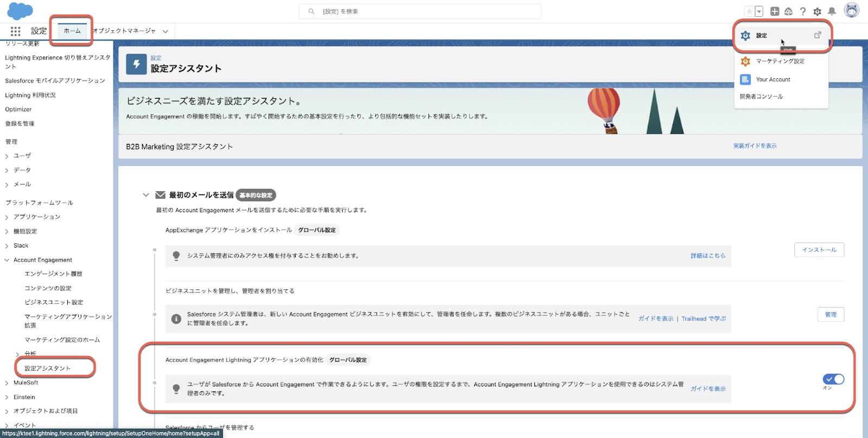Open the App Launcher grid icon
868x438 pixels.
point(15,31)
